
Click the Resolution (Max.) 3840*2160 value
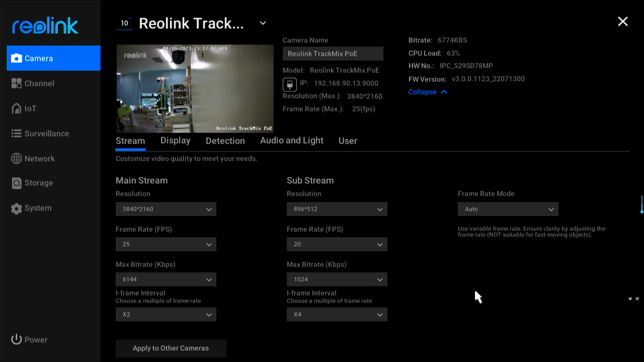[x=365, y=96]
